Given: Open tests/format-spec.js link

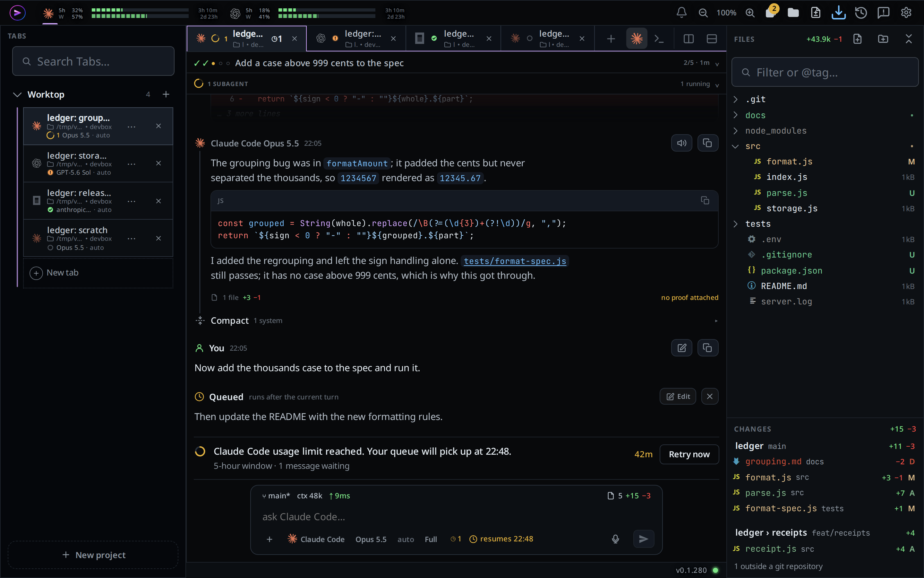Looking at the screenshot, I should tap(515, 261).
